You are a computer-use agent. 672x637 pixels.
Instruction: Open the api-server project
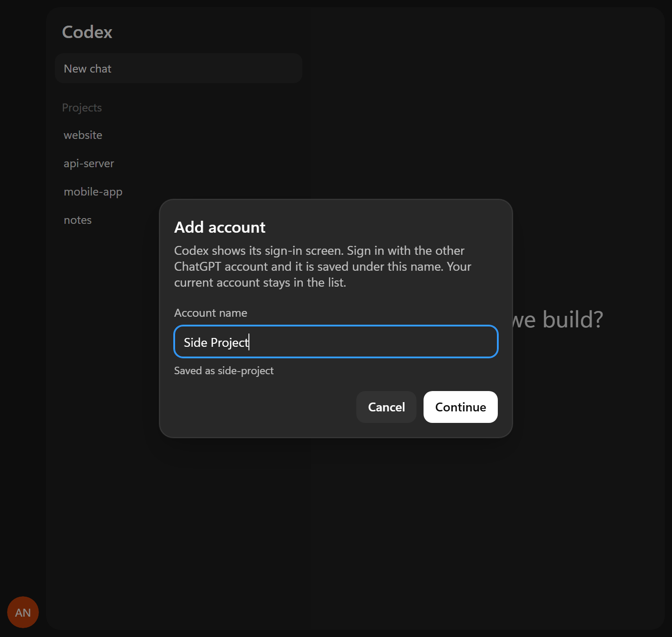(x=89, y=163)
